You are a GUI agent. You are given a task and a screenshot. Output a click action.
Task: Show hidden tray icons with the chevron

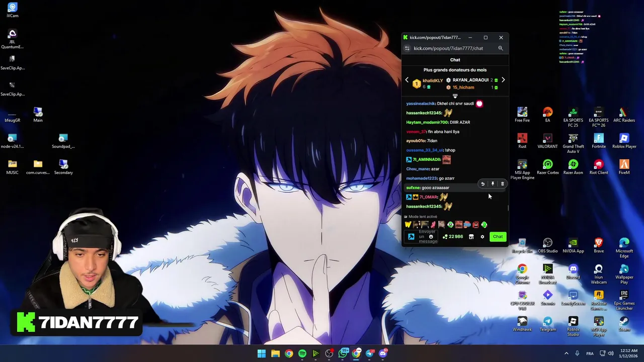coord(566,353)
